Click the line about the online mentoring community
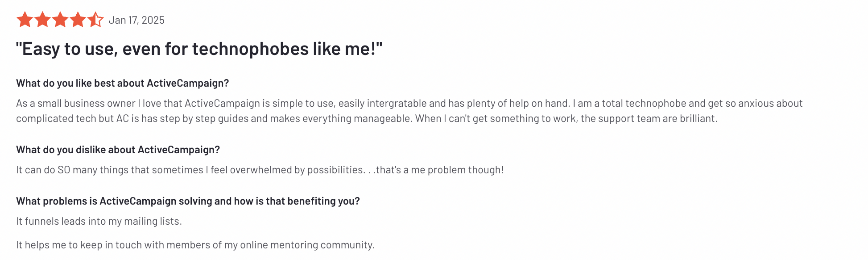Screen dimensions: 868x260 coord(195,245)
